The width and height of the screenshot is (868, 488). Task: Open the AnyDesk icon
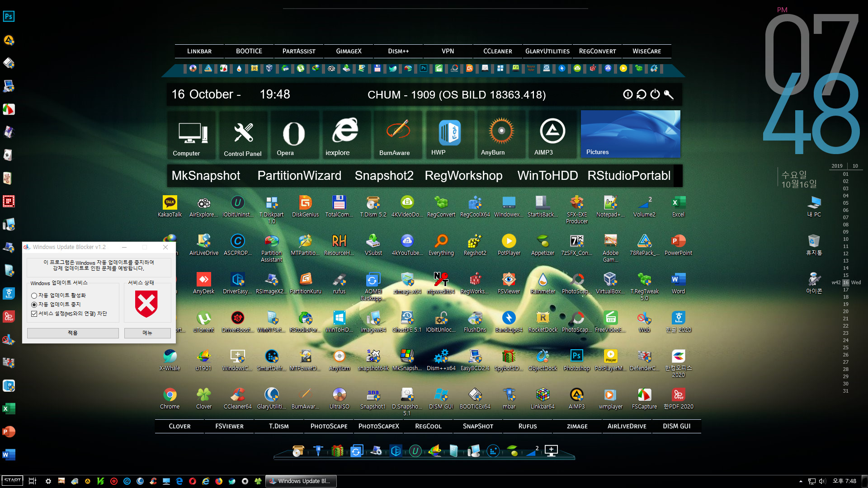pyautogui.click(x=203, y=283)
